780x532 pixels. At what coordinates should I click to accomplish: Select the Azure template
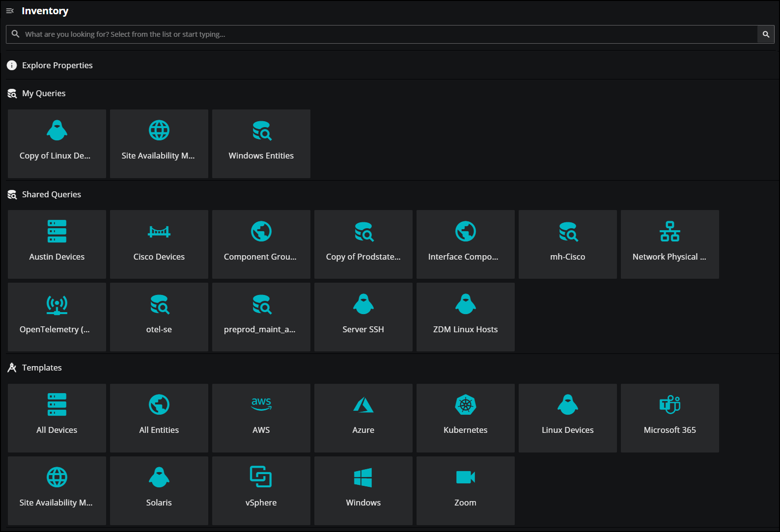pyautogui.click(x=363, y=418)
